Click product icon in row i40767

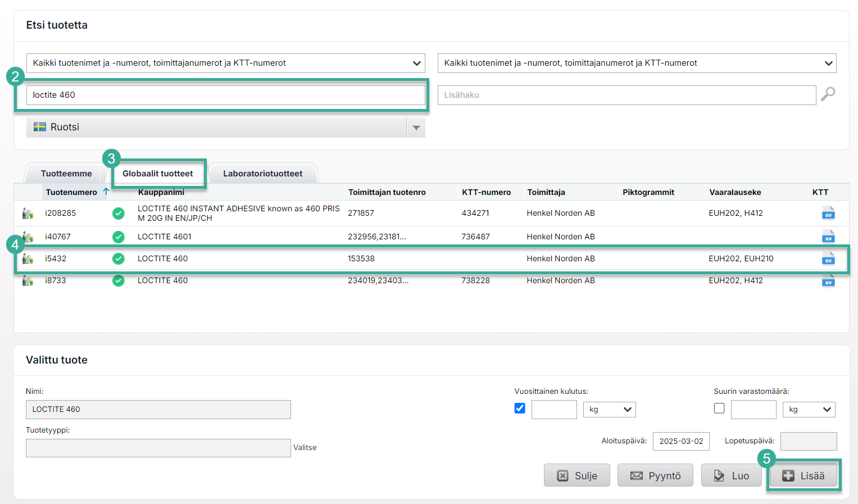(28, 237)
